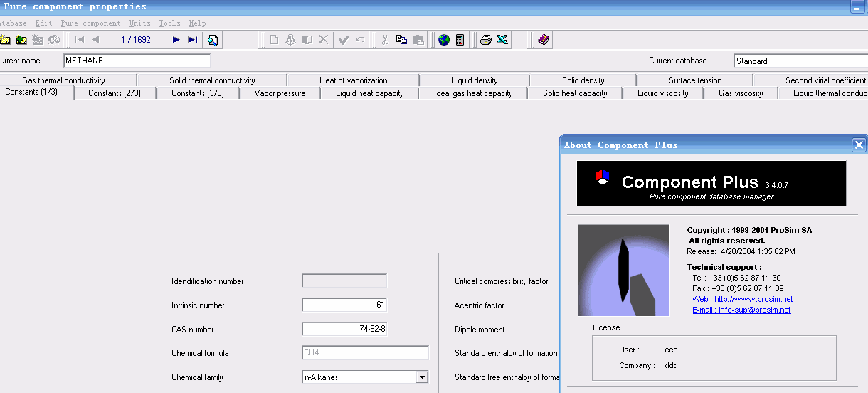Click the info-sup@prosim.net email link

tap(741, 310)
